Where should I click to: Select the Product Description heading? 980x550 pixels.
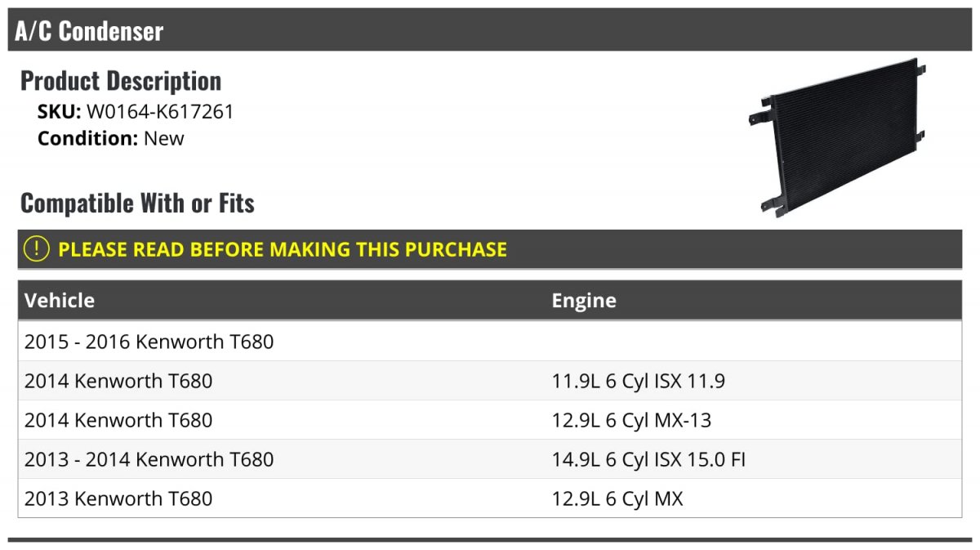[121, 81]
